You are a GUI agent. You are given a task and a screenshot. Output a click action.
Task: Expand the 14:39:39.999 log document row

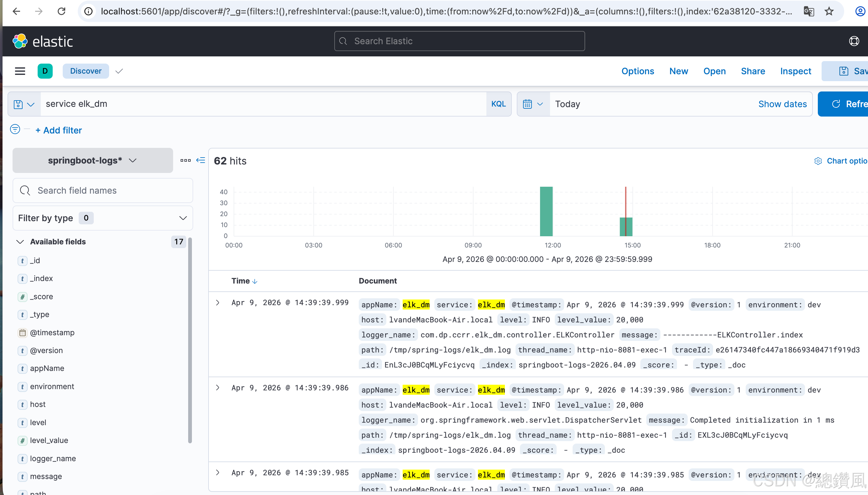pyautogui.click(x=218, y=303)
